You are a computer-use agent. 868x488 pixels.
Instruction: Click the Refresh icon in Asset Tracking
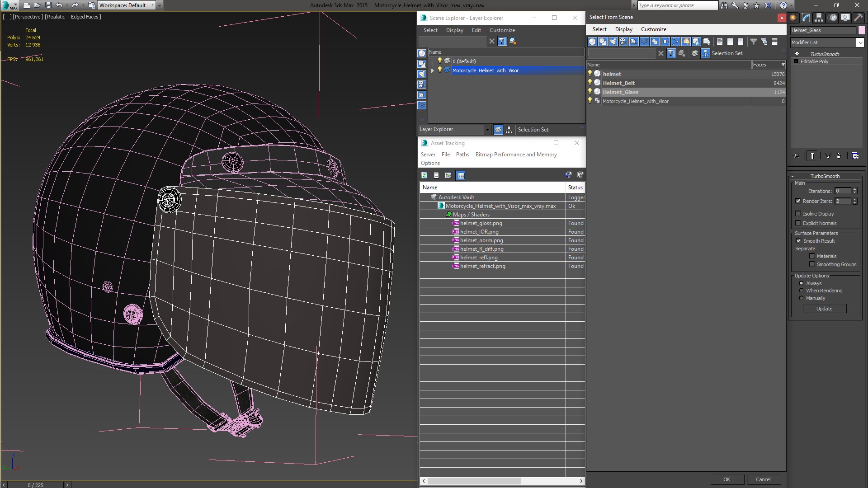[x=424, y=175]
